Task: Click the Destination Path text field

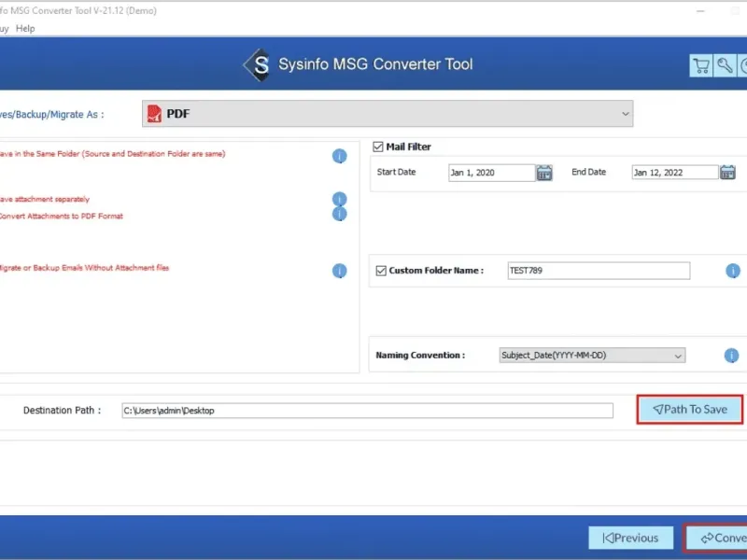Action: pos(367,411)
